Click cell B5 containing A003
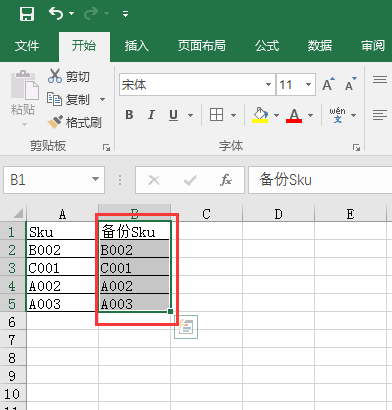This screenshot has width=392, height=410. tap(134, 303)
